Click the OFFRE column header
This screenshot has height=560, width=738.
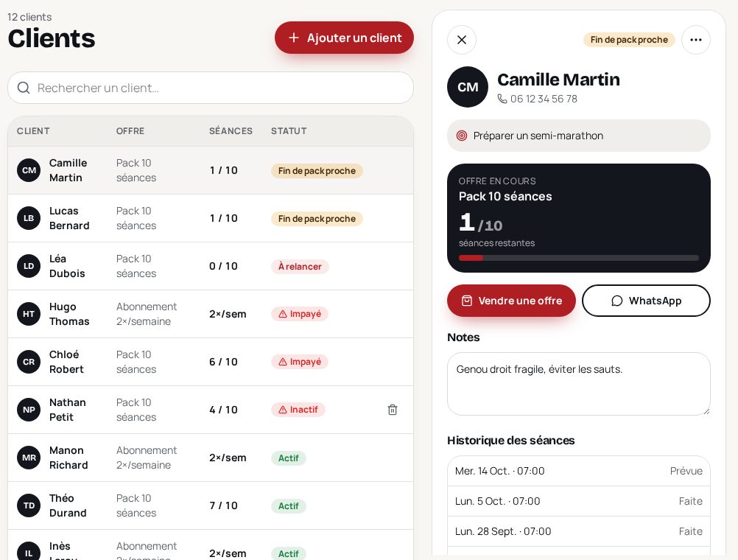click(130, 131)
